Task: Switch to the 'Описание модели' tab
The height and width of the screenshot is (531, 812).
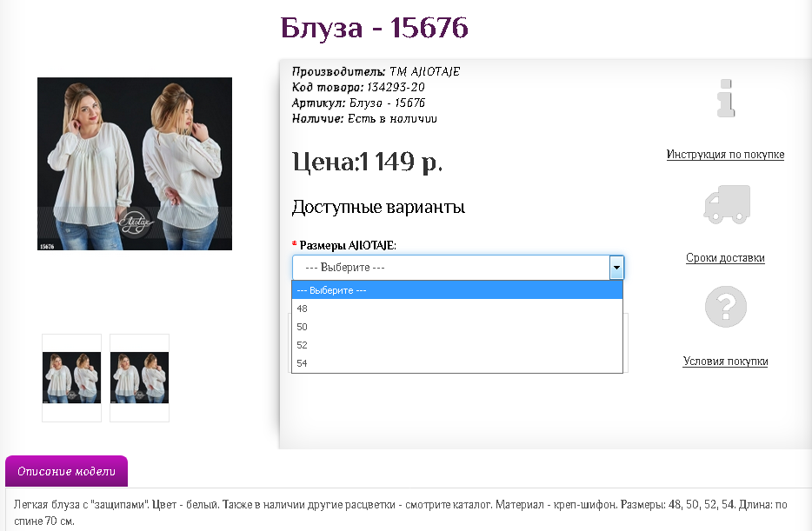Action: [x=66, y=472]
